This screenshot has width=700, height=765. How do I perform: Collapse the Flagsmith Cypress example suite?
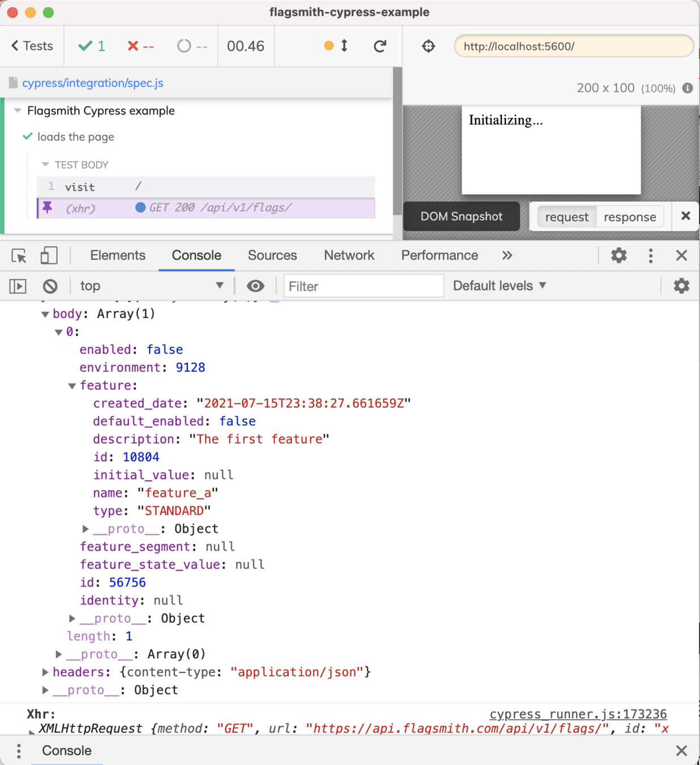[x=18, y=110]
